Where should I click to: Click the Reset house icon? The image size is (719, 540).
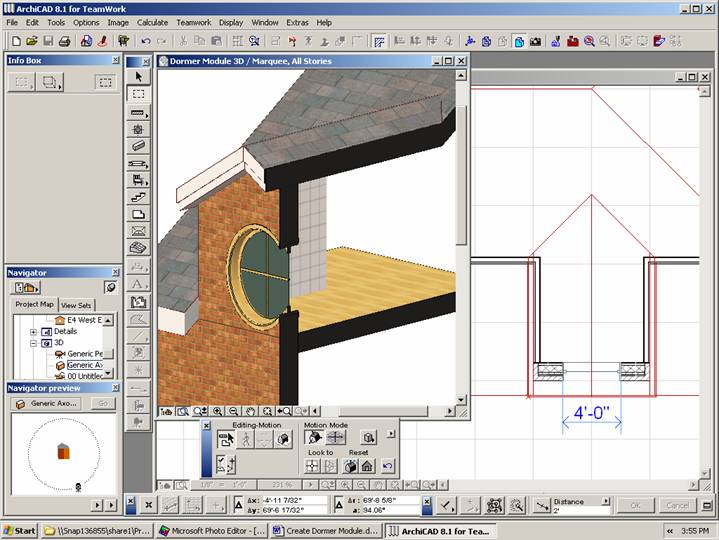coord(367,466)
